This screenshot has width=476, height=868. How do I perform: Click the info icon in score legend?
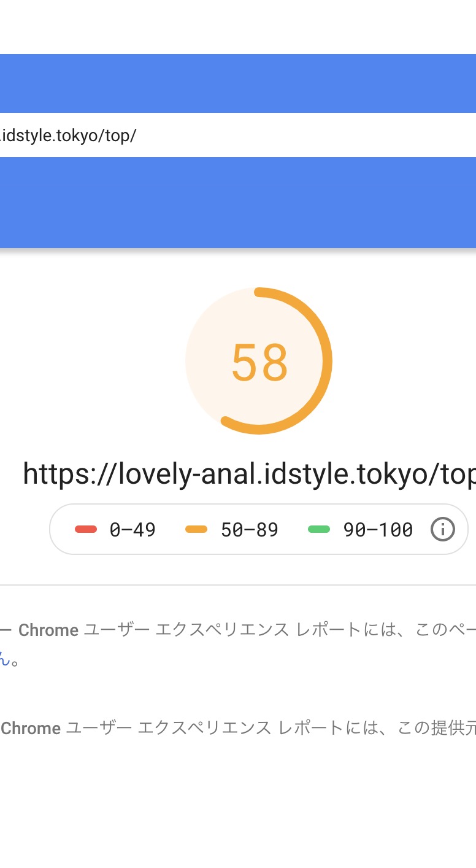click(442, 529)
